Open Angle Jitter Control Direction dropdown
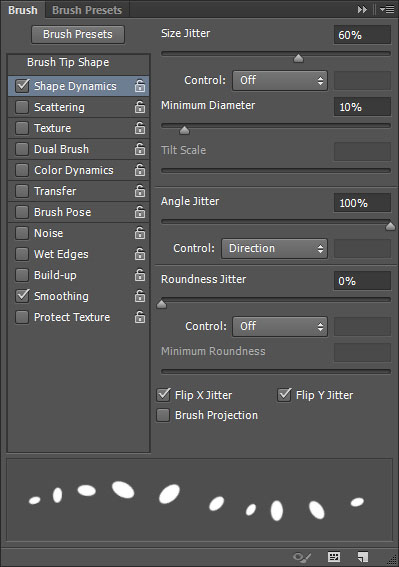Image resolution: width=399 pixels, height=567 pixels. click(x=274, y=248)
